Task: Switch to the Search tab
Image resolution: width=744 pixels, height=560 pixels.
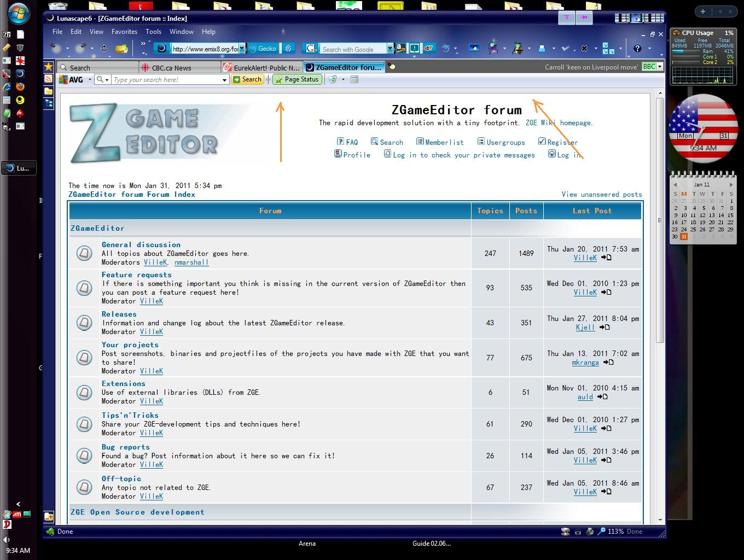Action: pyautogui.click(x=97, y=68)
